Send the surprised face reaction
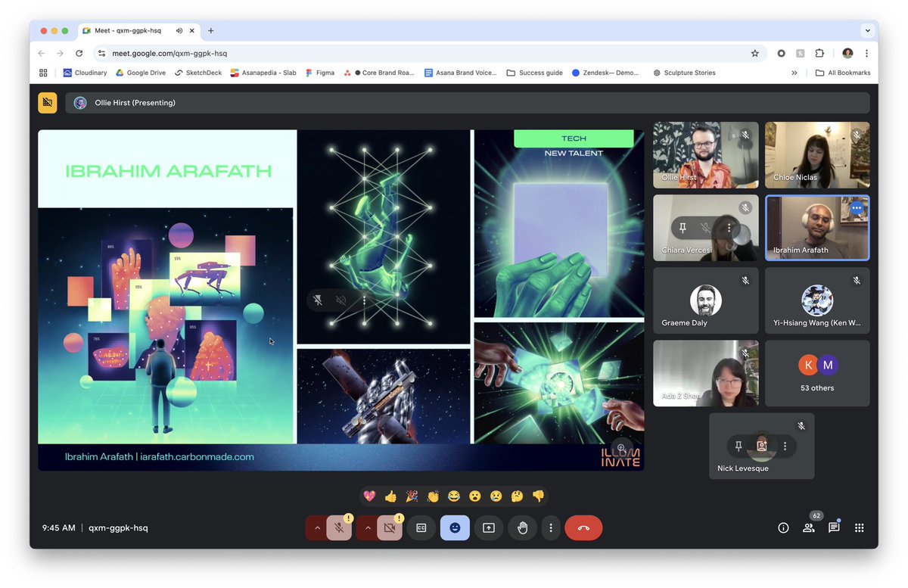Screen dimensions: 908x588 [474, 496]
